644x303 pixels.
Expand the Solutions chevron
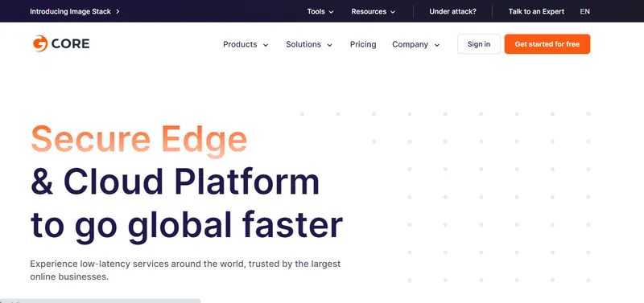pyautogui.click(x=329, y=45)
